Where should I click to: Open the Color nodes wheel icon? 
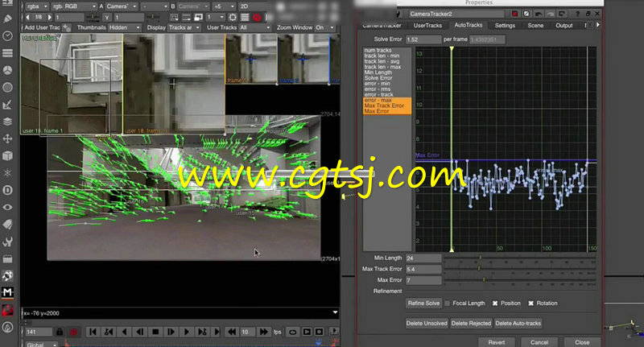(x=7, y=70)
